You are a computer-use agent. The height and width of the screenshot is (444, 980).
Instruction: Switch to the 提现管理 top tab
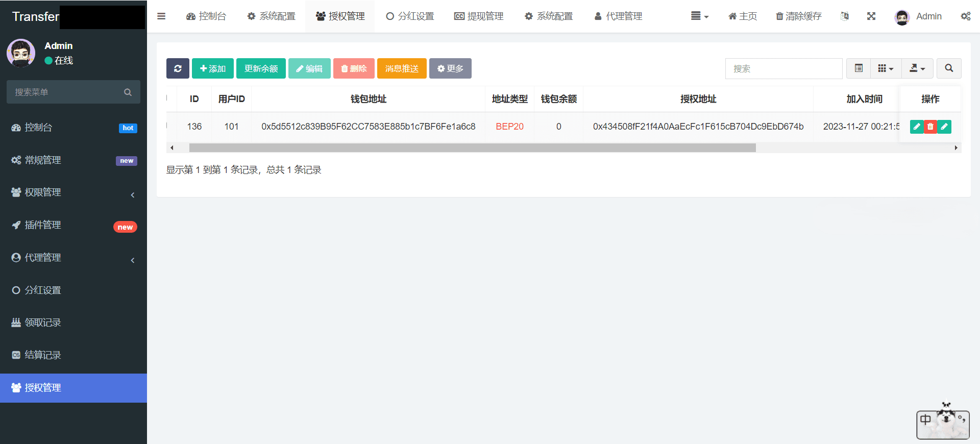tap(479, 16)
